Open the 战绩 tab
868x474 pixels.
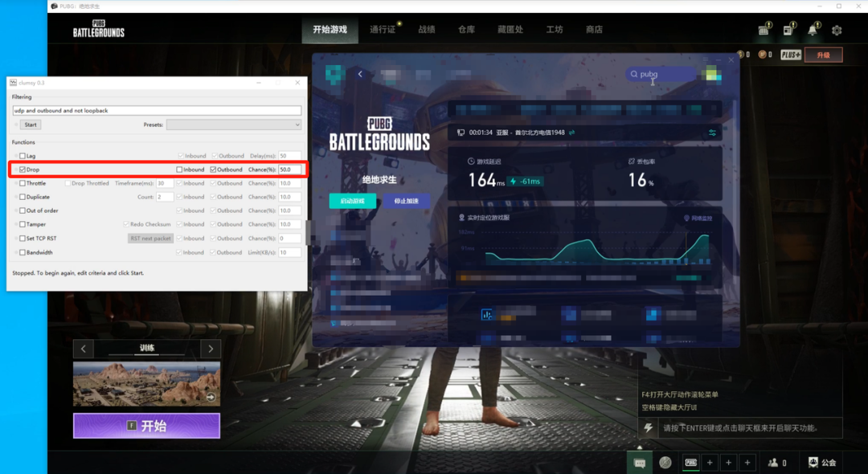tap(426, 29)
